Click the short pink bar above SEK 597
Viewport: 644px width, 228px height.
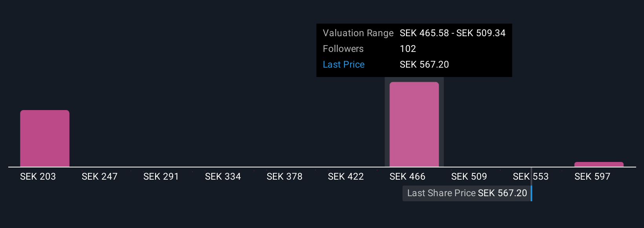pyautogui.click(x=599, y=164)
